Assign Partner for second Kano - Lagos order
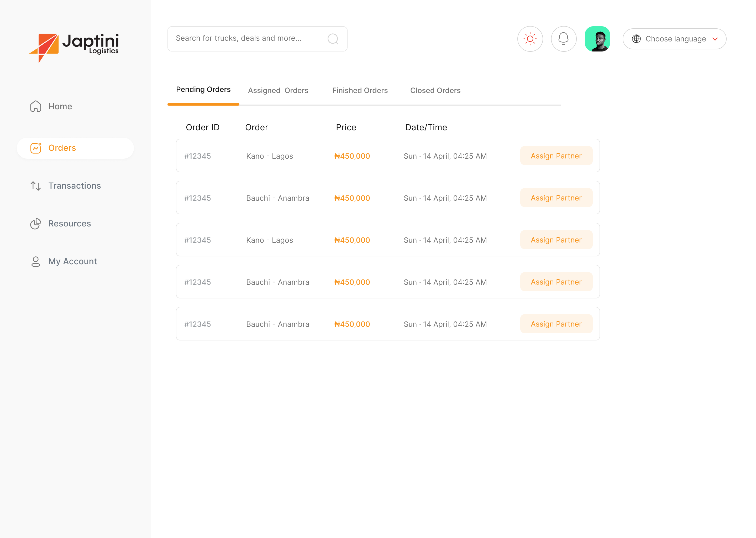Viewport: 756px width, 538px height. [x=556, y=240]
